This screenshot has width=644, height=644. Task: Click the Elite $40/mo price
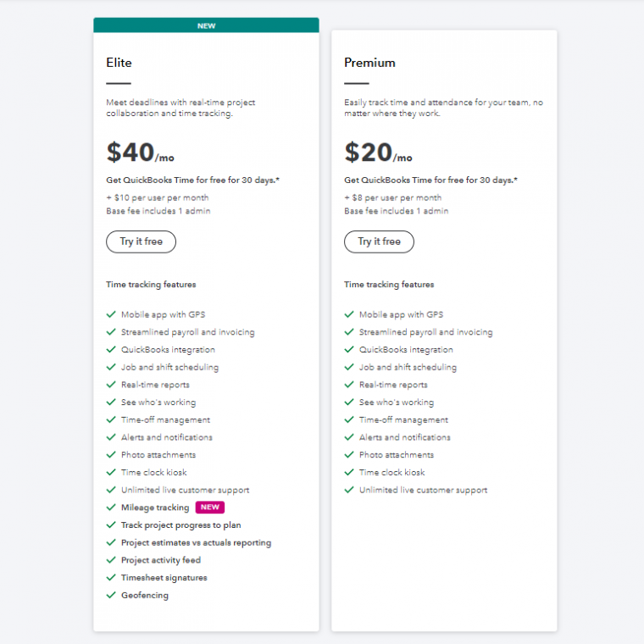pos(140,153)
